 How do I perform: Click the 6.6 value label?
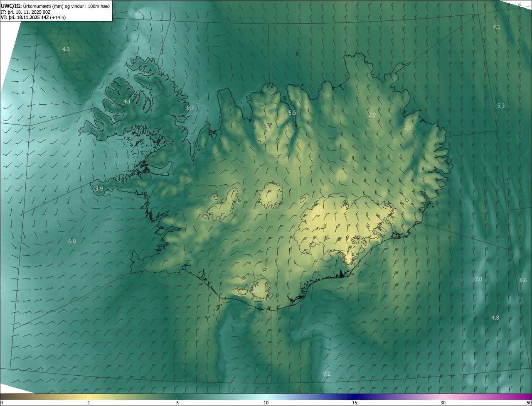[523, 280]
